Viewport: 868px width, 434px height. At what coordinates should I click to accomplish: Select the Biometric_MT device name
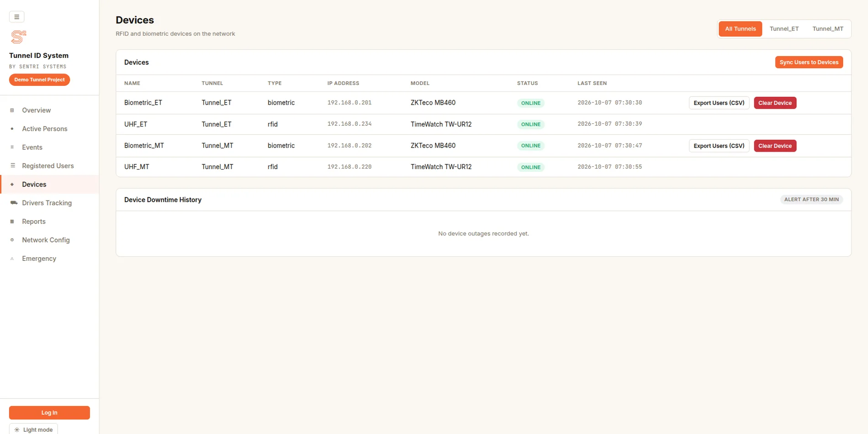144,146
